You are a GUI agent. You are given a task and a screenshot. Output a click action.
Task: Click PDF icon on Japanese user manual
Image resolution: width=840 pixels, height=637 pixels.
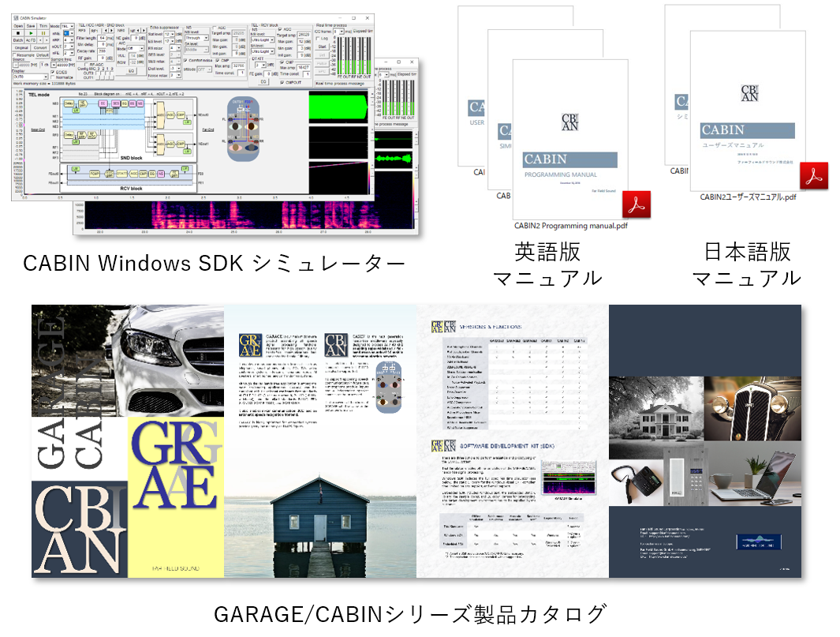click(x=814, y=176)
